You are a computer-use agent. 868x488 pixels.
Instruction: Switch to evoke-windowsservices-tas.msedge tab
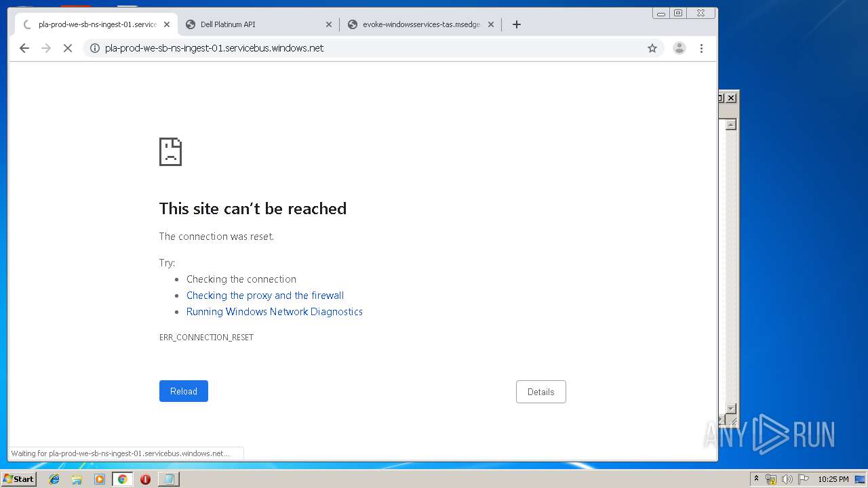click(420, 24)
